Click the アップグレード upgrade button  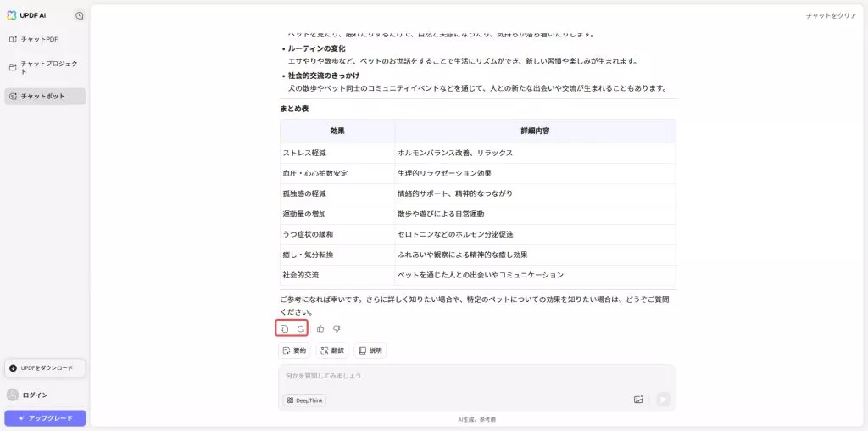pos(45,418)
